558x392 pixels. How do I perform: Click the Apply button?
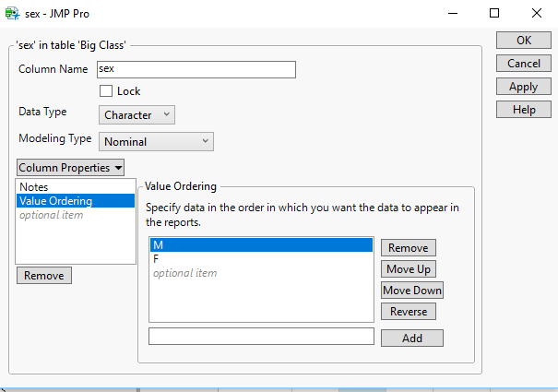pos(524,87)
